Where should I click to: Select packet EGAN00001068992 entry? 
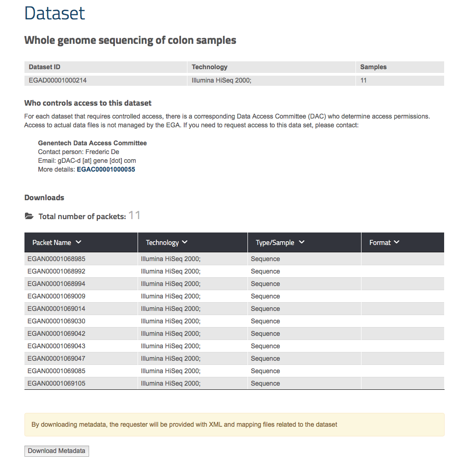point(56,271)
